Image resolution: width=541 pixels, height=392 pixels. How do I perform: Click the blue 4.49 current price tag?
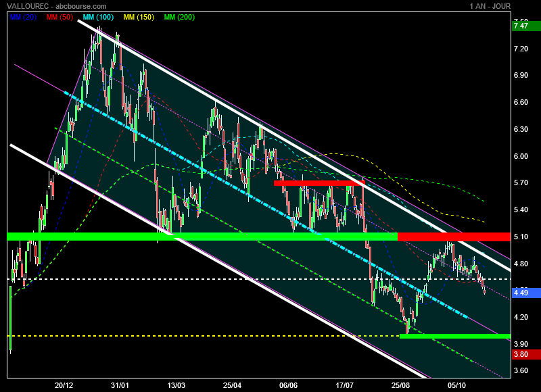[x=526, y=293]
